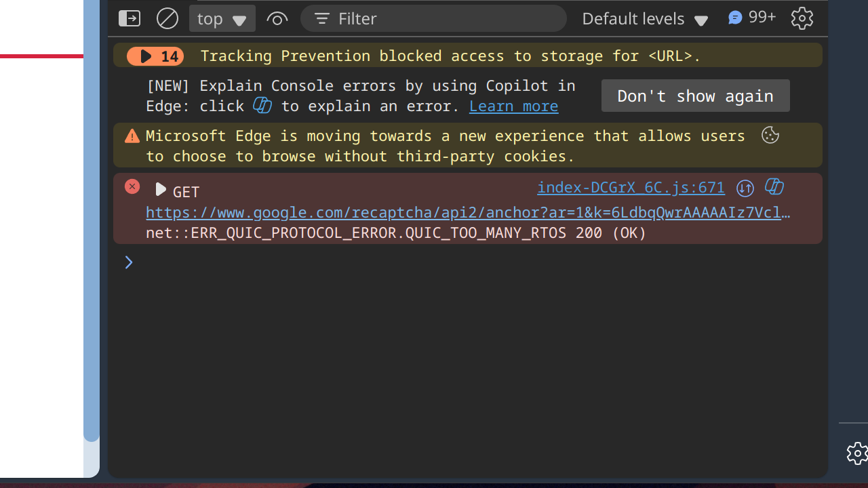This screenshot has height=488, width=868.
Task: Open the google.com recaptcha URL link
Action: (468, 213)
